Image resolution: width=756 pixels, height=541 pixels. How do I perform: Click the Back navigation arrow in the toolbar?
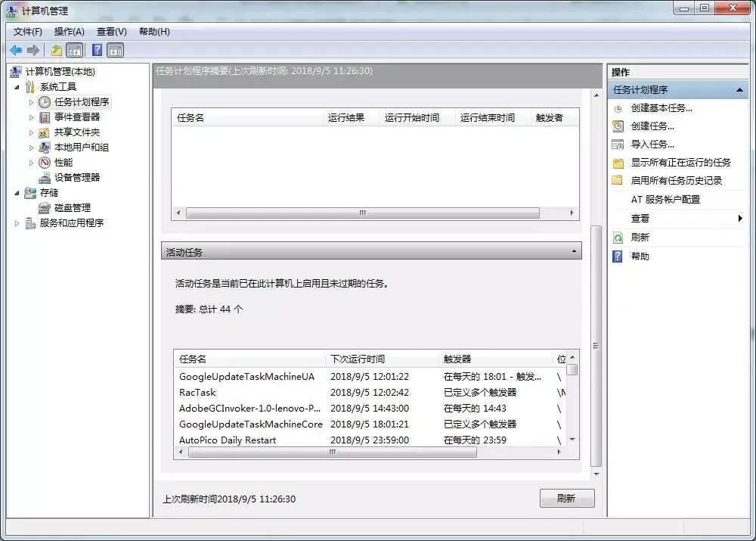(16, 50)
